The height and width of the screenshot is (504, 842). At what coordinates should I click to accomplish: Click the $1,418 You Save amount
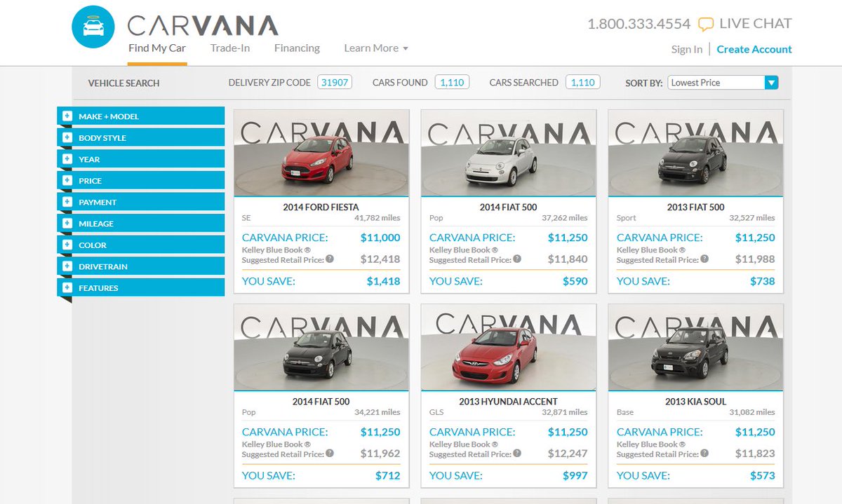(383, 281)
